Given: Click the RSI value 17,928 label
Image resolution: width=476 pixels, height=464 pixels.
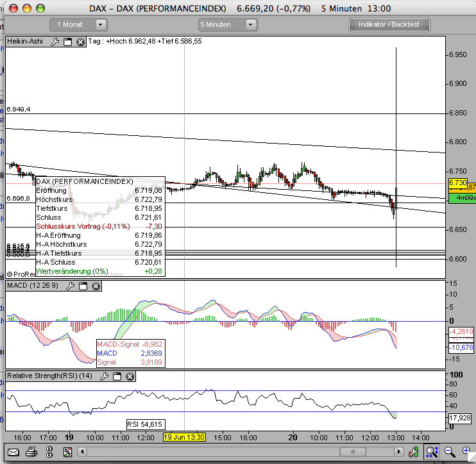Looking at the screenshot, I should 460,418.
